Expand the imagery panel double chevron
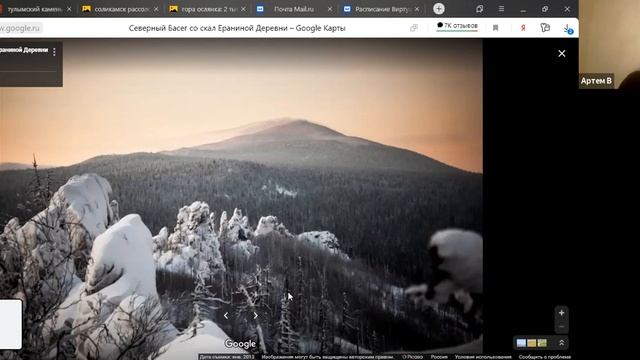 coord(562,343)
